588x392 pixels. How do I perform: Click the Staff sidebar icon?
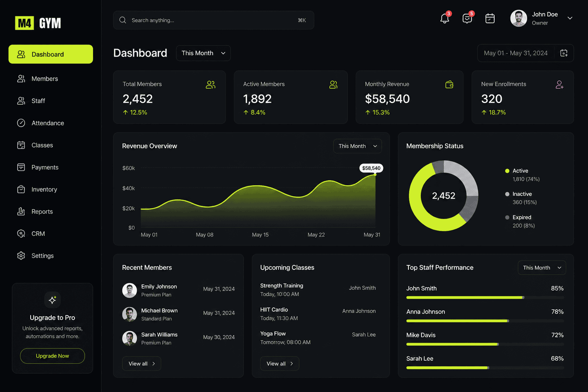[21, 101]
